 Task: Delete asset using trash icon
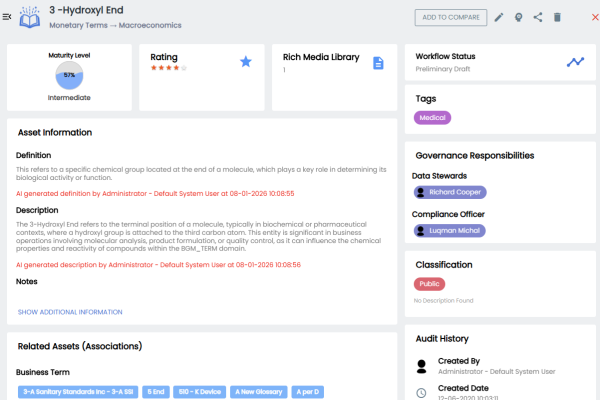557,17
